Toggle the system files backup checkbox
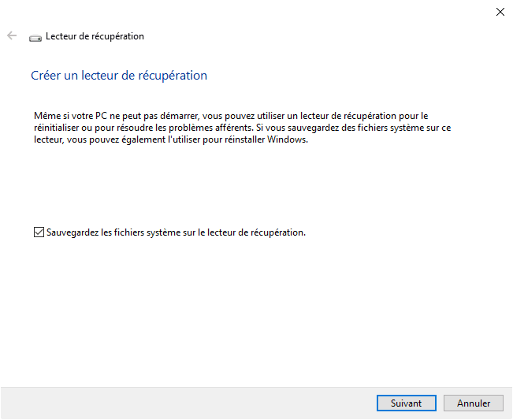The width and height of the screenshot is (513, 420). coord(39,232)
